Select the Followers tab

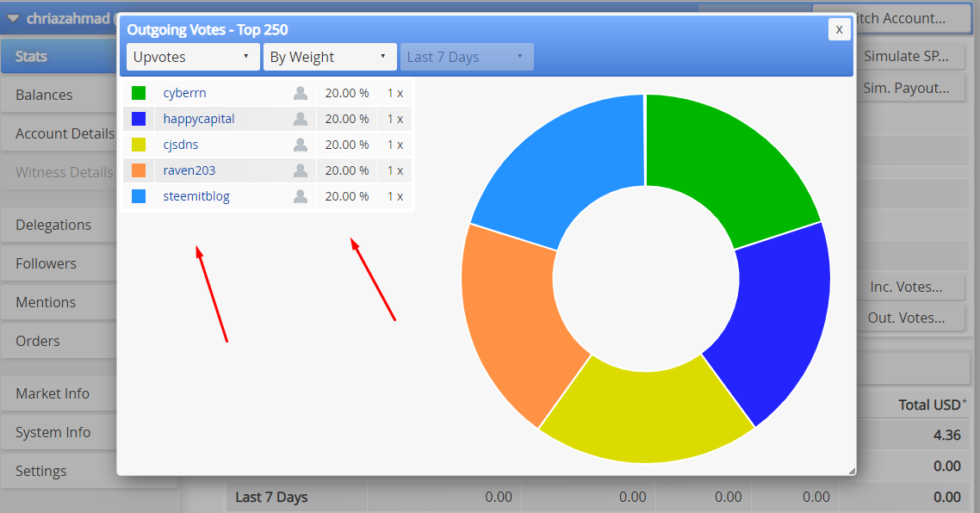pos(59,263)
